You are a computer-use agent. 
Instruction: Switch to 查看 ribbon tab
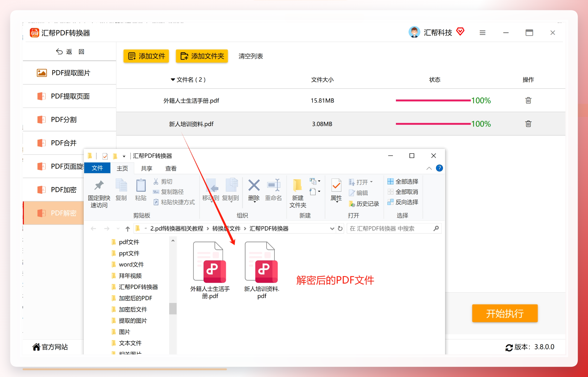tap(171, 168)
